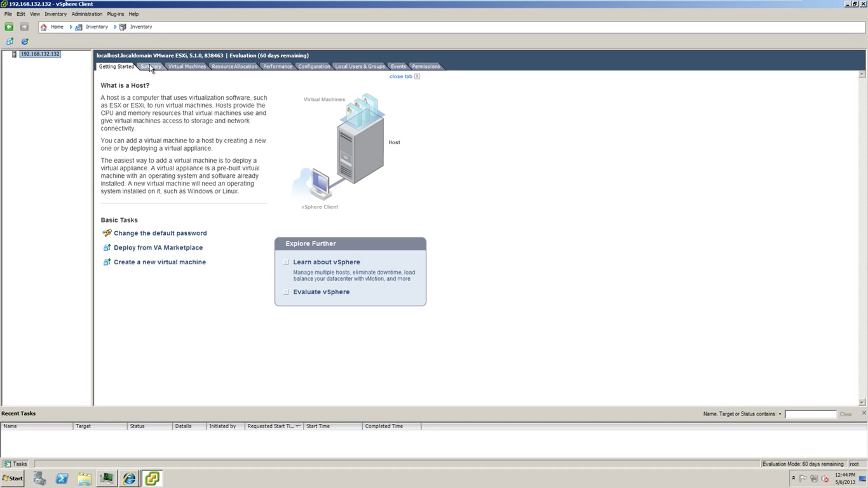Open the Name, Target or Status filter dropdown

[x=780, y=414]
